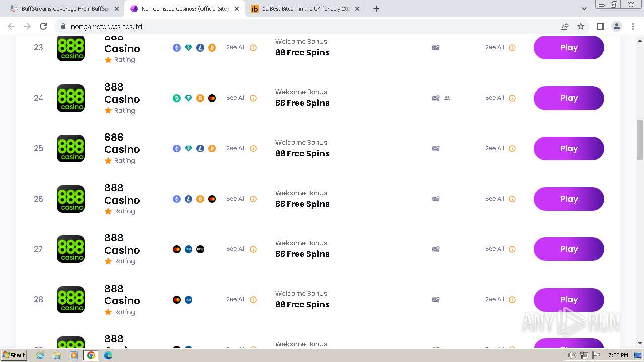Click the payment info icon in row 24
This screenshot has width=644, height=362.
(x=253, y=98)
